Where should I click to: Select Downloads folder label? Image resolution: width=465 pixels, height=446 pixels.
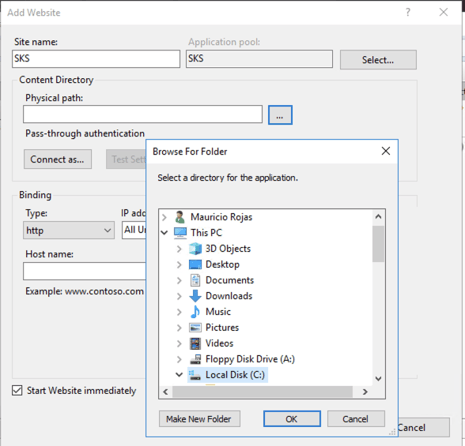pyautogui.click(x=229, y=296)
